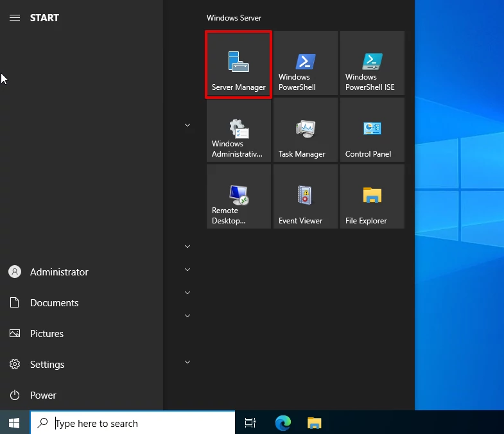
Task: Open Settings from the Start menu
Action: (x=82, y=365)
